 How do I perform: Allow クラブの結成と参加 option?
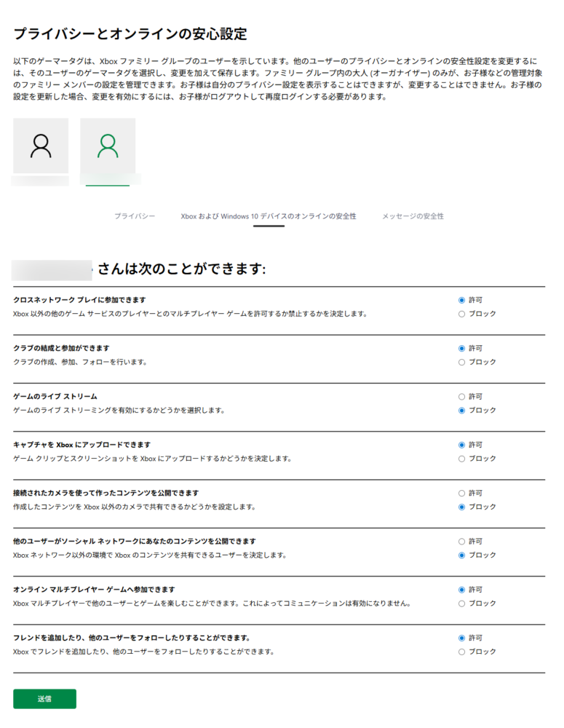pyautogui.click(x=461, y=348)
